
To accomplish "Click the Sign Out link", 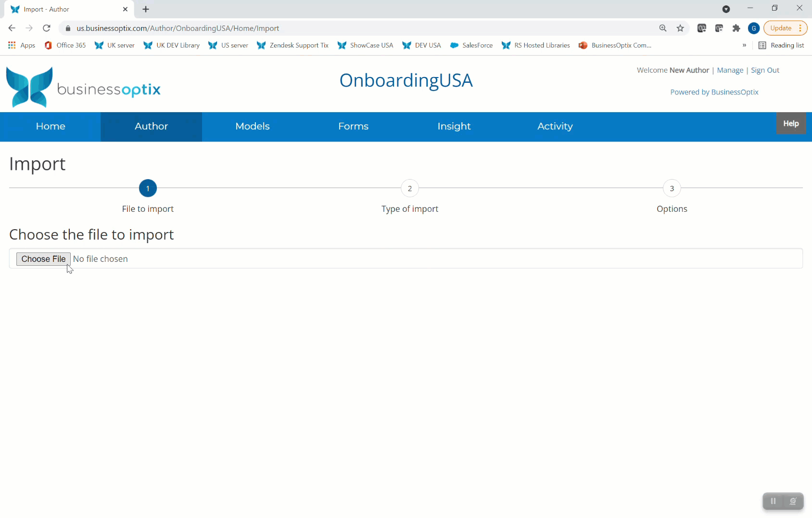I will [x=764, y=70].
